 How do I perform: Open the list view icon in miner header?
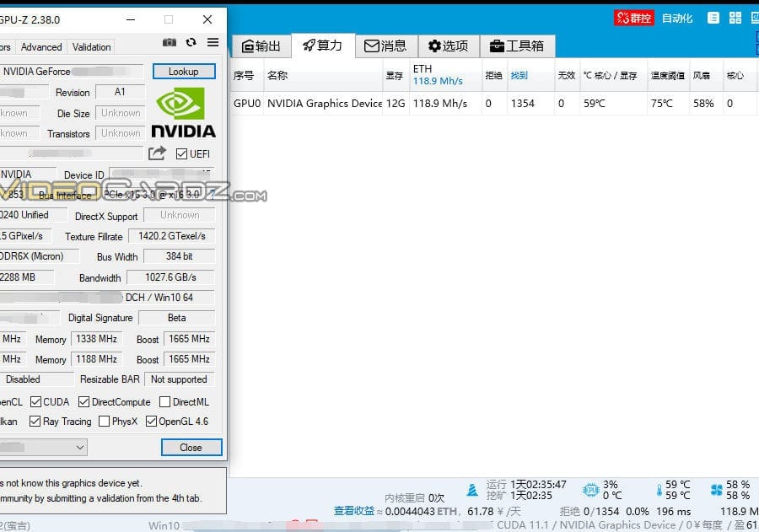pos(713,18)
